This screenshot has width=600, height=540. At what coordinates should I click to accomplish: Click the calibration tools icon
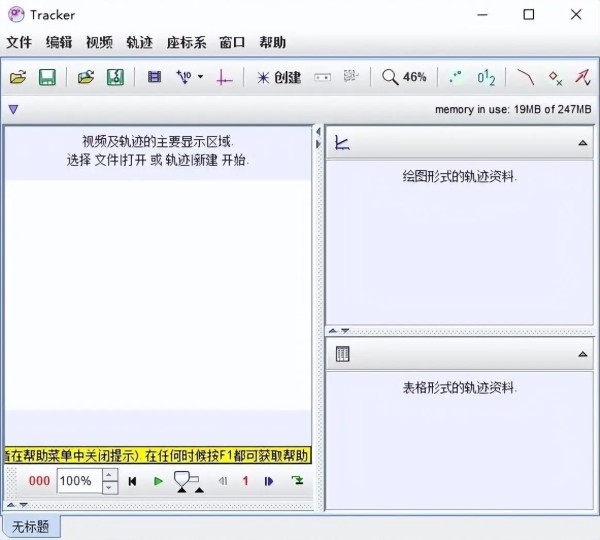(x=184, y=77)
